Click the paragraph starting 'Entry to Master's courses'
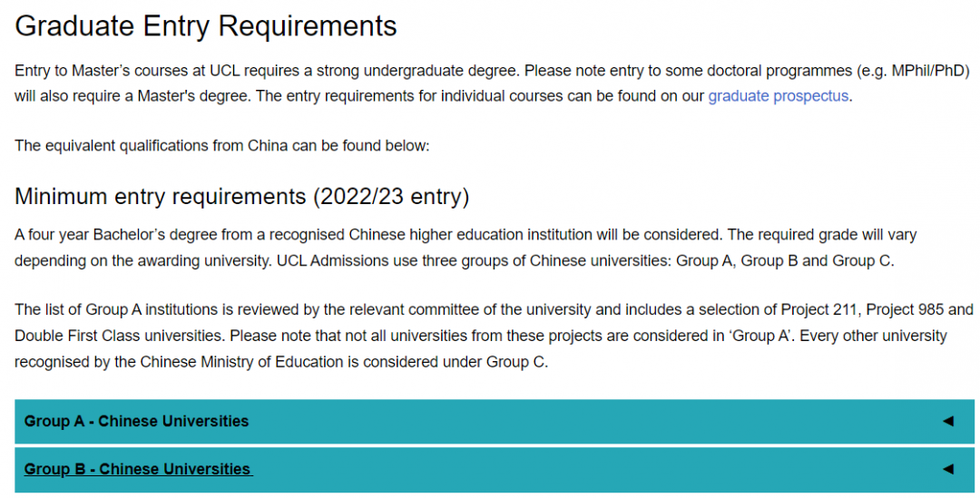 click(x=493, y=83)
